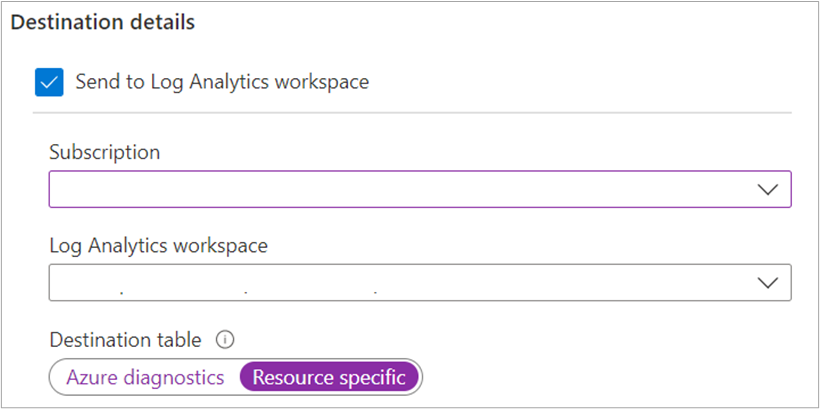Click the Destination details heading
This screenshot has height=409, width=820.
pyautogui.click(x=102, y=23)
